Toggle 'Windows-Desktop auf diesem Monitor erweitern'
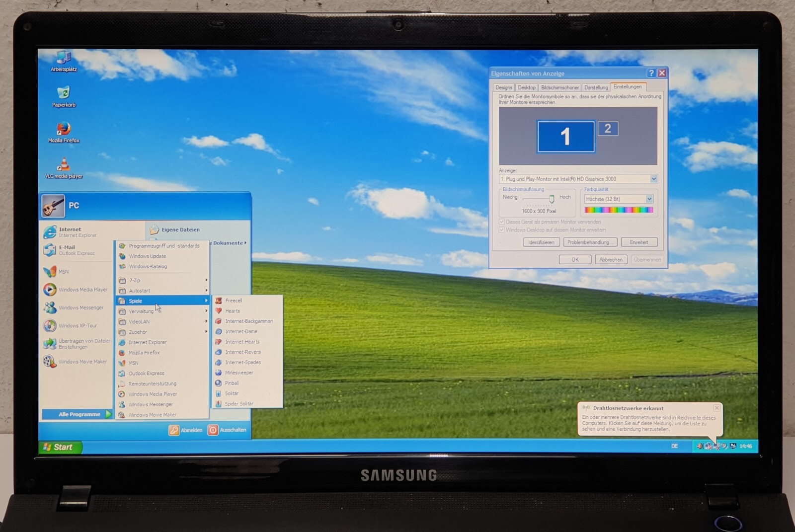This screenshot has width=795, height=532. point(501,230)
